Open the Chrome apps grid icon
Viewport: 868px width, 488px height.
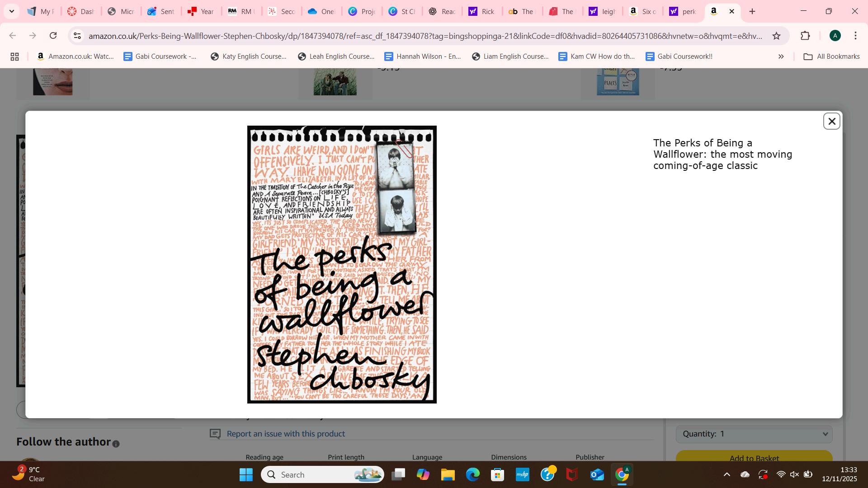pyautogui.click(x=14, y=56)
